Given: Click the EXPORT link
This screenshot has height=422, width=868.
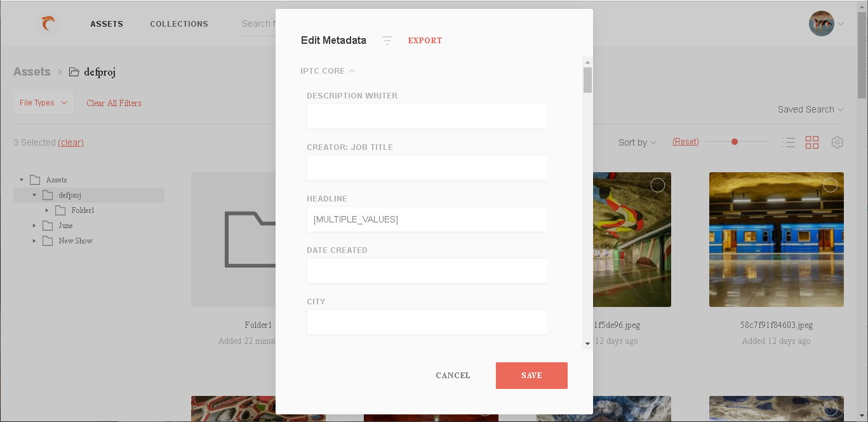Looking at the screenshot, I should [425, 41].
